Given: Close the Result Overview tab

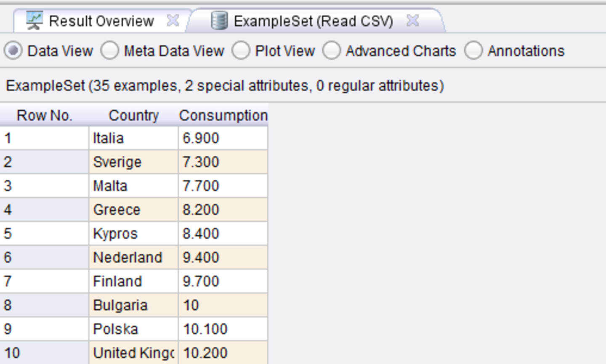Looking at the screenshot, I should [x=173, y=20].
